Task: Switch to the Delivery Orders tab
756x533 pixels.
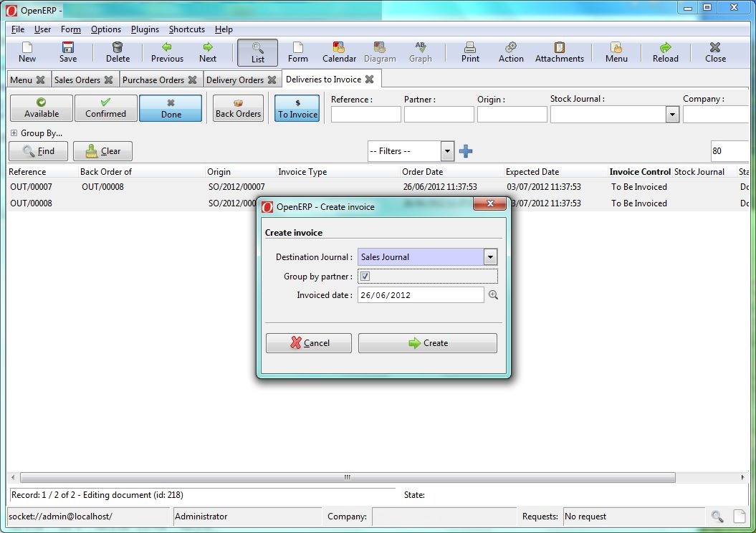Action: tap(235, 80)
